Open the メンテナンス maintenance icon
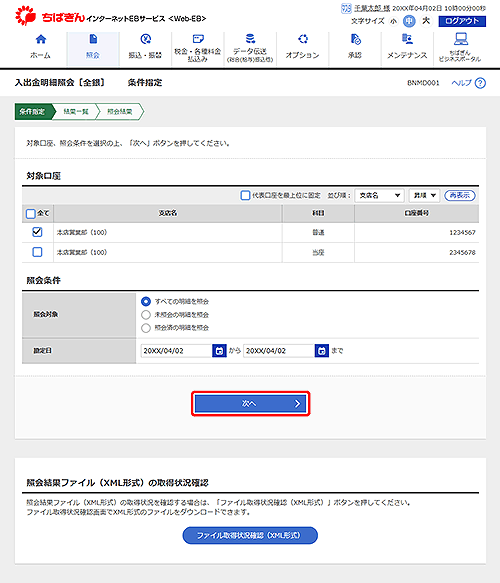The height and width of the screenshot is (583, 500). pyautogui.click(x=407, y=39)
